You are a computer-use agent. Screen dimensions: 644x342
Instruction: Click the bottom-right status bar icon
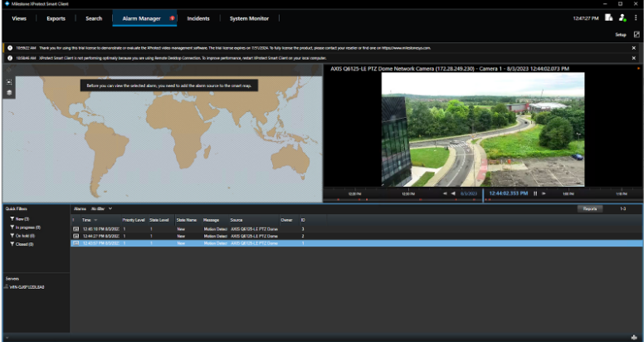[635, 338]
